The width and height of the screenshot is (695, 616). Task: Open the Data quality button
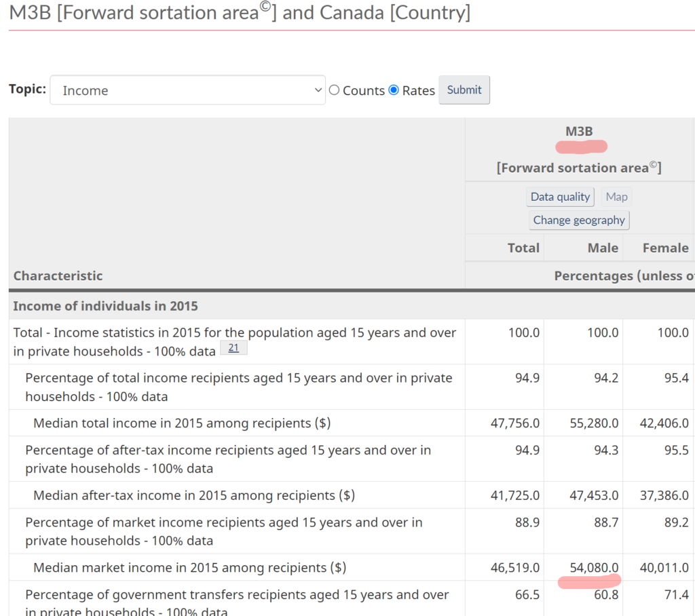[x=560, y=197]
